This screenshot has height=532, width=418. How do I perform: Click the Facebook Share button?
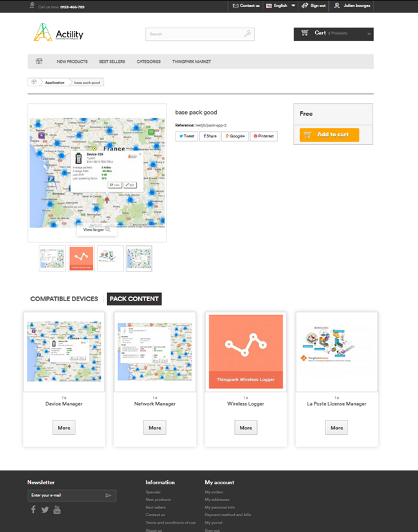tap(209, 136)
